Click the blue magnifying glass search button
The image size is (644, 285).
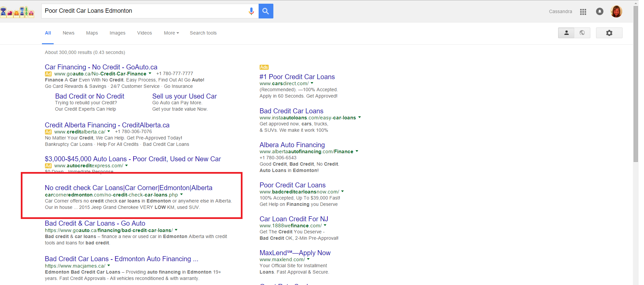pos(266,11)
